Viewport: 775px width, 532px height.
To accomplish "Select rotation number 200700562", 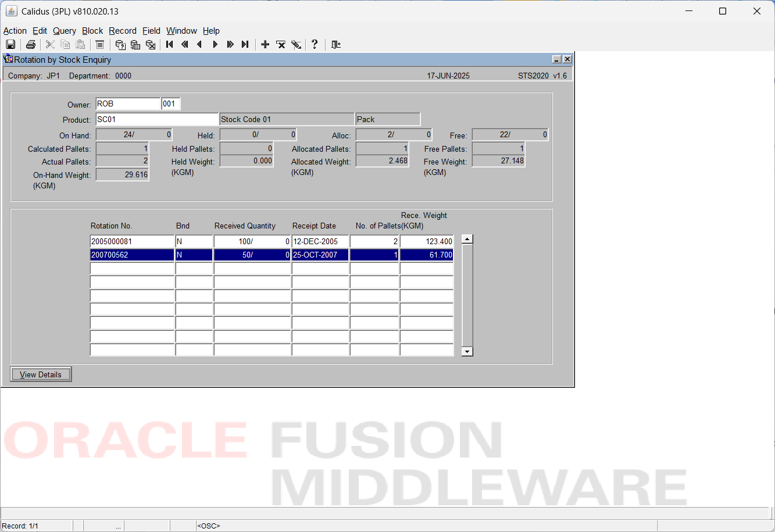I will [132, 255].
